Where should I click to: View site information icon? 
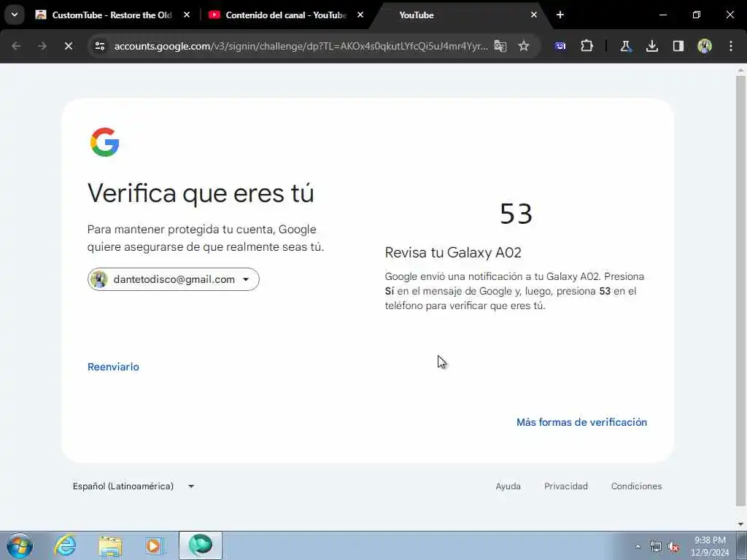(x=99, y=46)
